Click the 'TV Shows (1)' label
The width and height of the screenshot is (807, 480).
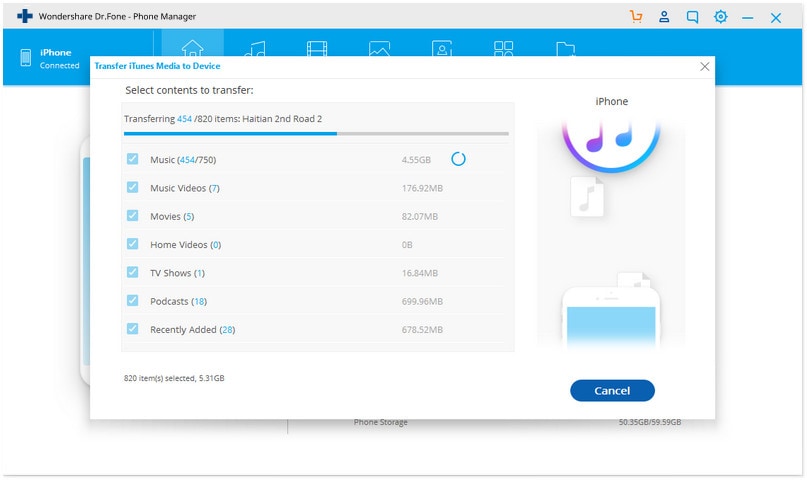tap(177, 273)
